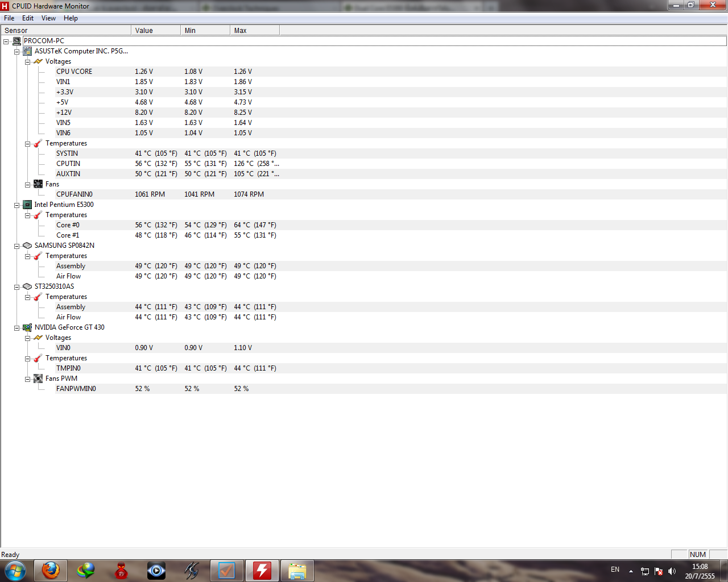Click the NUM status bar indicator
The width and height of the screenshot is (728, 582).
click(x=698, y=555)
